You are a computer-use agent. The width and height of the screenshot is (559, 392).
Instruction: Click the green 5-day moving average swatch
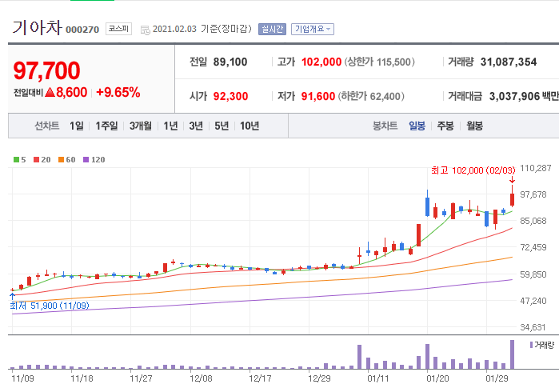click(x=16, y=159)
